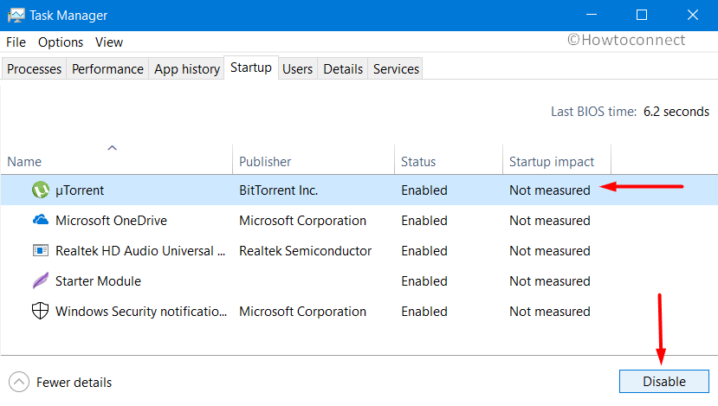Viewport: 718px width, 406px height.
Task: Open the Options menu
Action: point(60,42)
